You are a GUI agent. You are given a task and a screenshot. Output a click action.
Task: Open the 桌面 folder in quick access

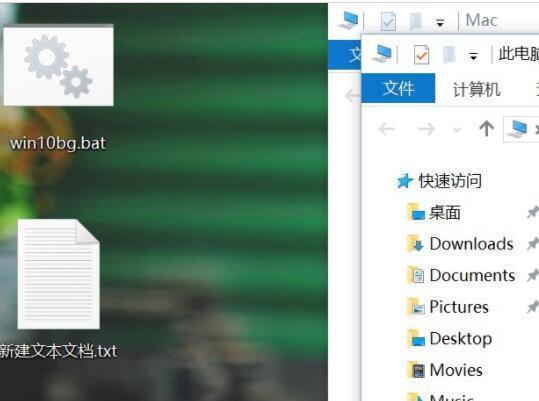(x=444, y=212)
